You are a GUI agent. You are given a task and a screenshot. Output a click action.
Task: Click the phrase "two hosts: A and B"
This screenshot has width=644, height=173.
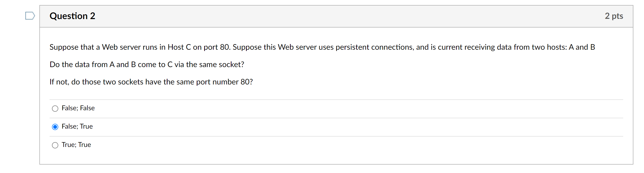tap(563, 47)
